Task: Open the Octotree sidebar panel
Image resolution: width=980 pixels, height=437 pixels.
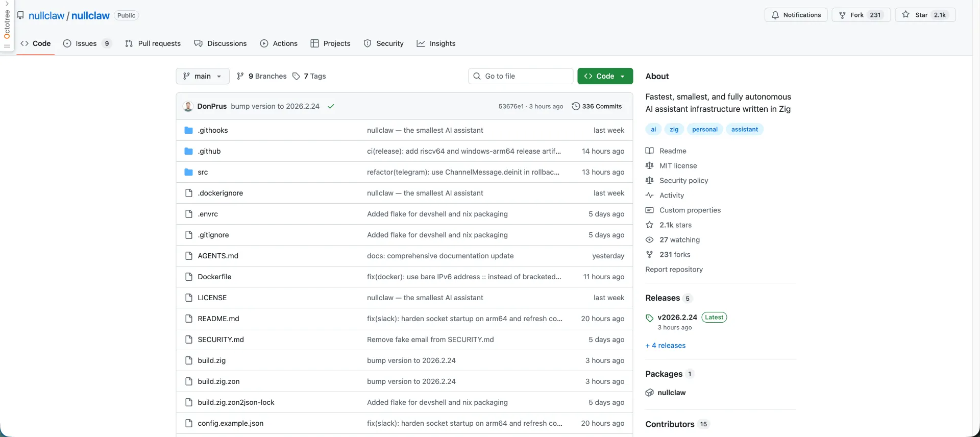Action: [x=7, y=25]
